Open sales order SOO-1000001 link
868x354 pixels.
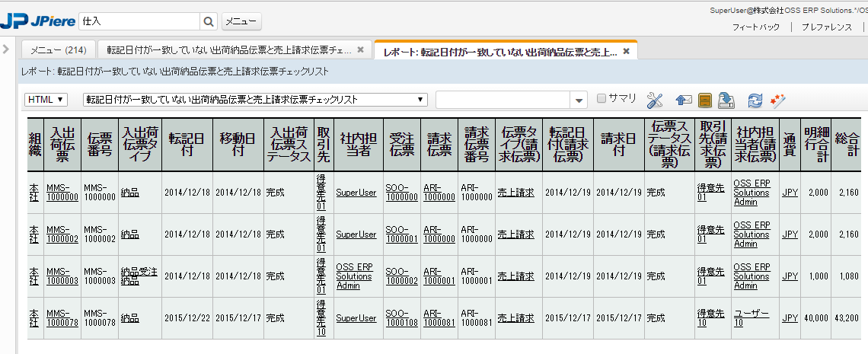click(401, 234)
